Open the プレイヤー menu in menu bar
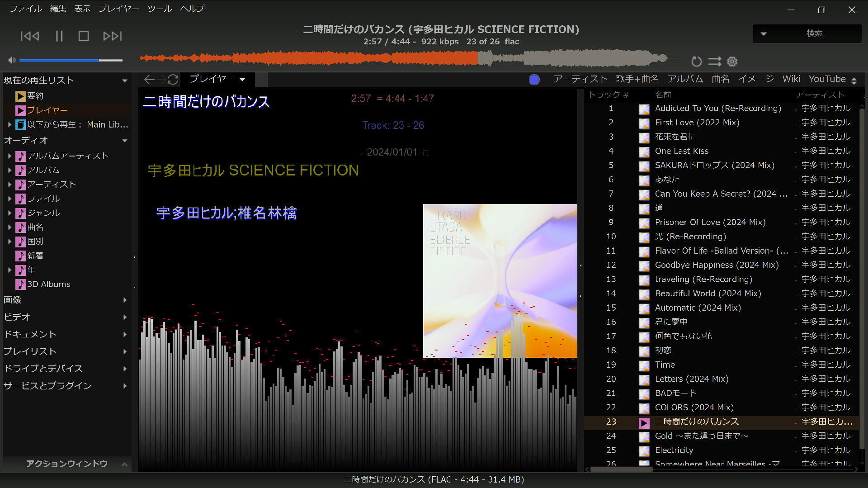The width and height of the screenshot is (868, 488). click(119, 9)
